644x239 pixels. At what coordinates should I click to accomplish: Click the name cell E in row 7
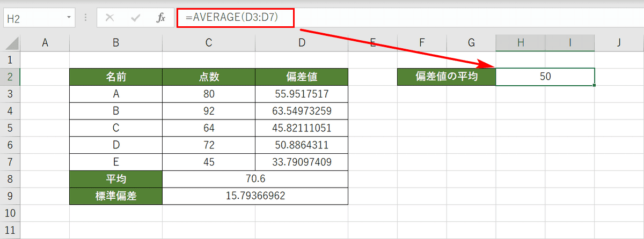click(116, 162)
